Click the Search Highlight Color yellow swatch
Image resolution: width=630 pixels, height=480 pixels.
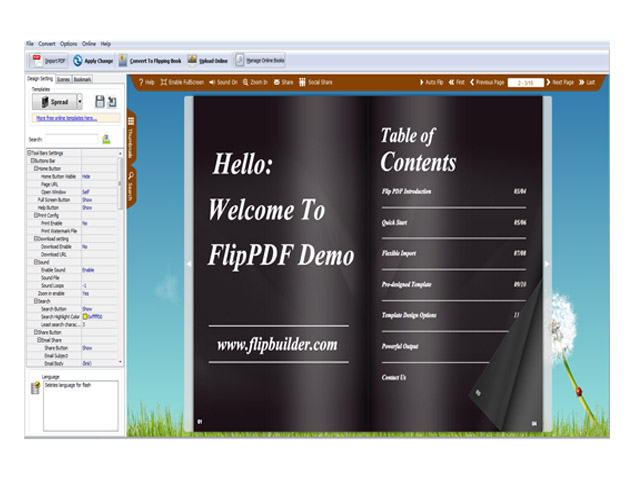[x=85, y=317]
